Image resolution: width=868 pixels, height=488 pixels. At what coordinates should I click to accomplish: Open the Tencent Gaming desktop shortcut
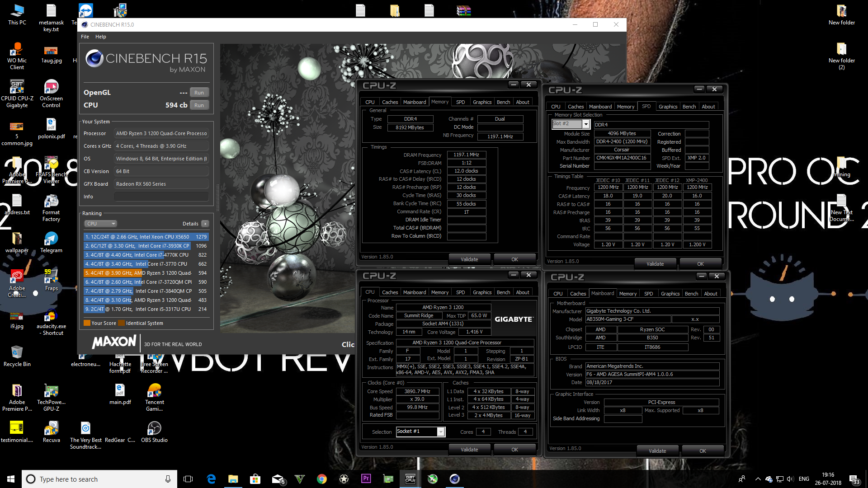(154, 398)
